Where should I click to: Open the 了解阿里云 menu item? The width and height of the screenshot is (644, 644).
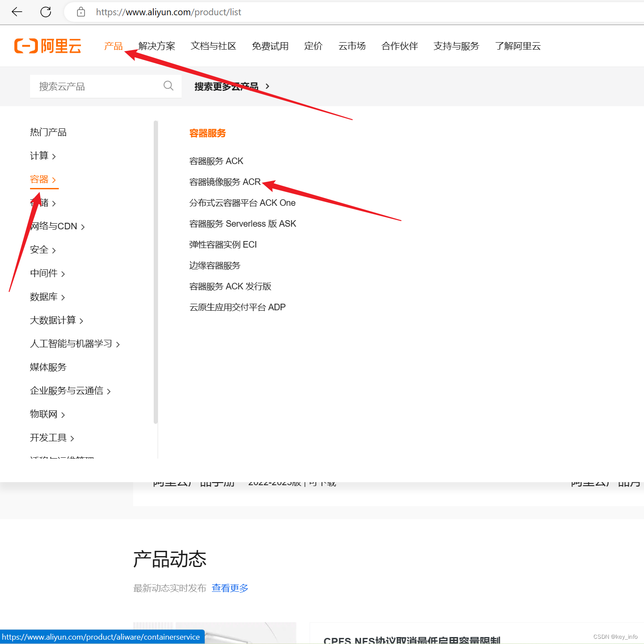coord(518,46)
